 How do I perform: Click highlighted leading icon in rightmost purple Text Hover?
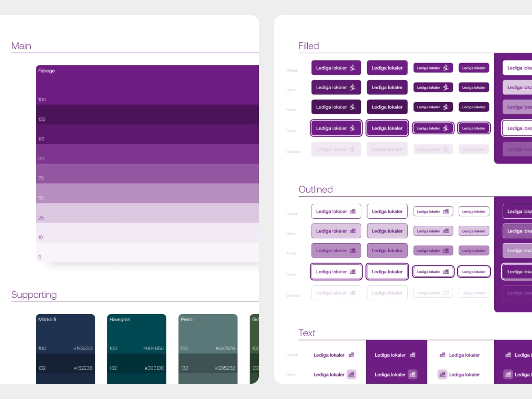tap(508, 374)
